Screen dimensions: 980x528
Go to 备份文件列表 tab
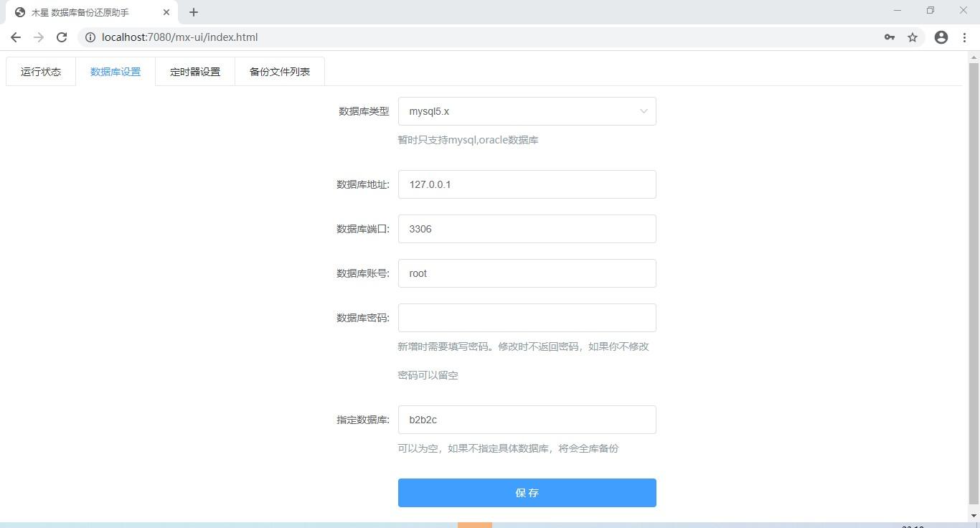point(280,72)
